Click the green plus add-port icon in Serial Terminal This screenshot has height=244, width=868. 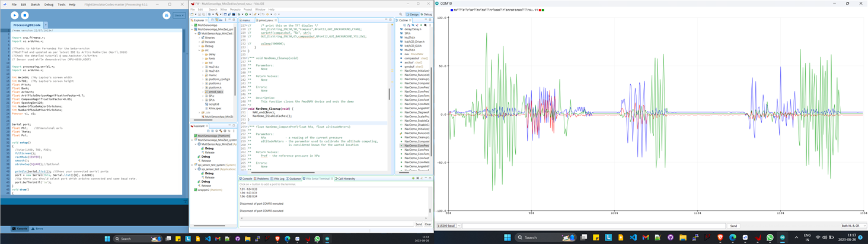click(x=413, y=178)
